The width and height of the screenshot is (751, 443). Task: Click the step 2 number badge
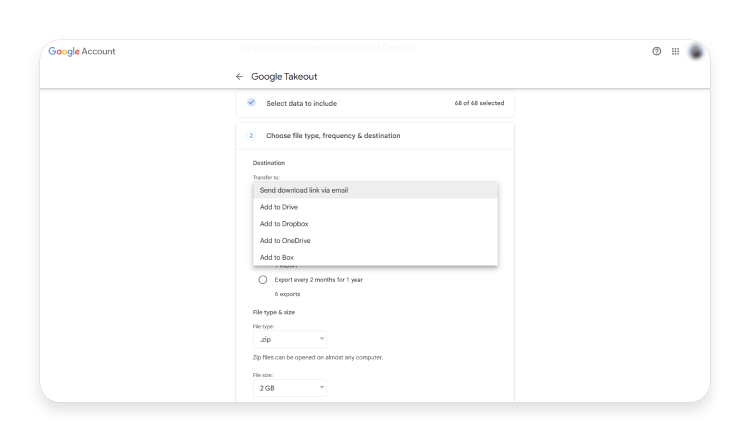(251, 136)
